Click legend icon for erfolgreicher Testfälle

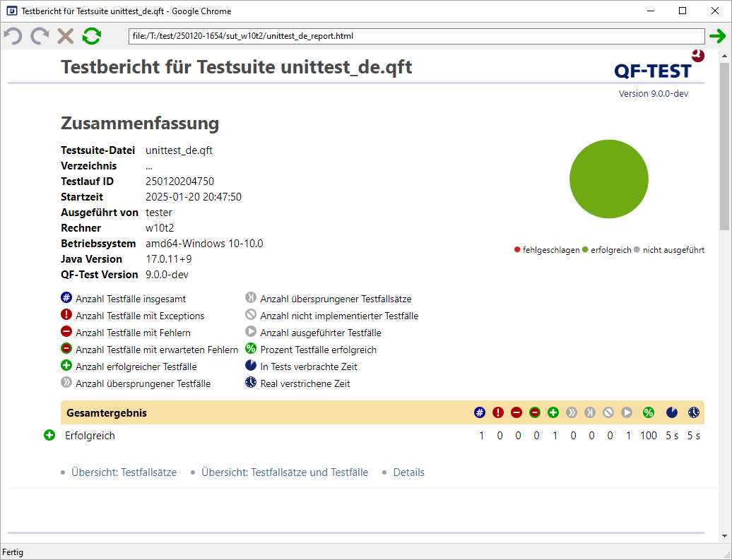(66, 365)
